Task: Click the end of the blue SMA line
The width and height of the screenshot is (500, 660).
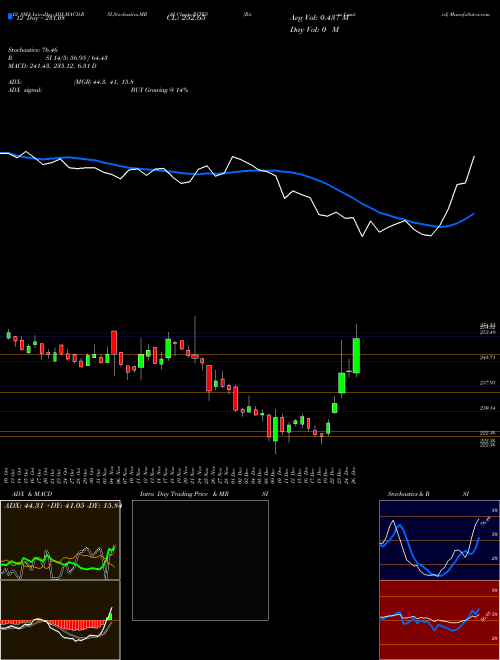Action: (474, 214)
